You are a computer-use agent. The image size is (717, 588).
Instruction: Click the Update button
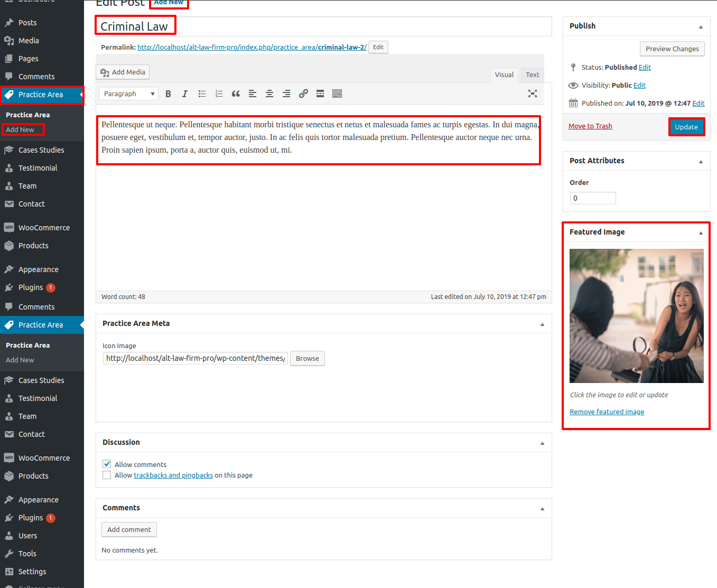click(x=686, y=127)
